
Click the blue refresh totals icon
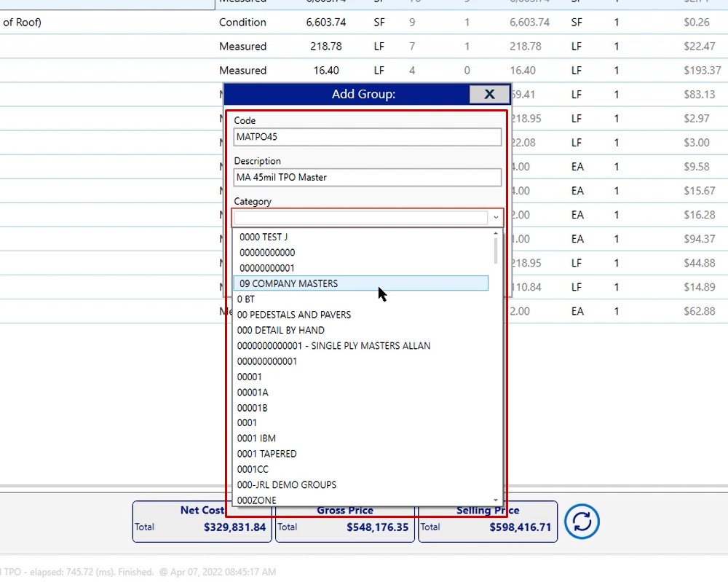click(x=582, y=522)
